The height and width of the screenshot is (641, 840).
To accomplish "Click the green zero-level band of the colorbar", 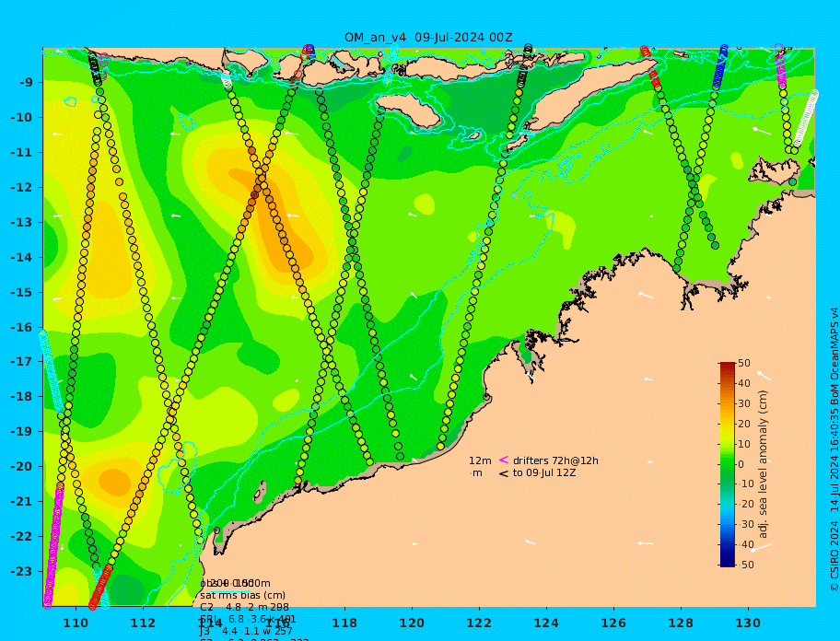I will [x=727, y=464].
